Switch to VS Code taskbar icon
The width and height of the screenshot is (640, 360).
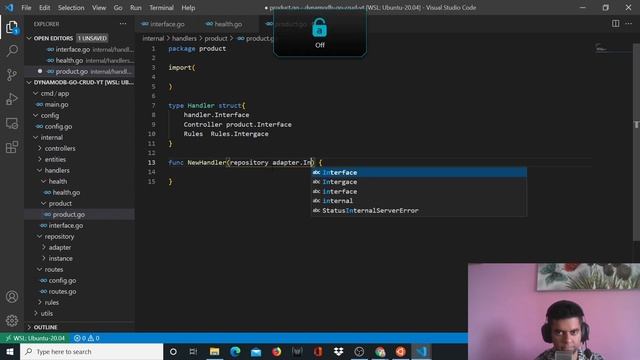tap(421, 351)
